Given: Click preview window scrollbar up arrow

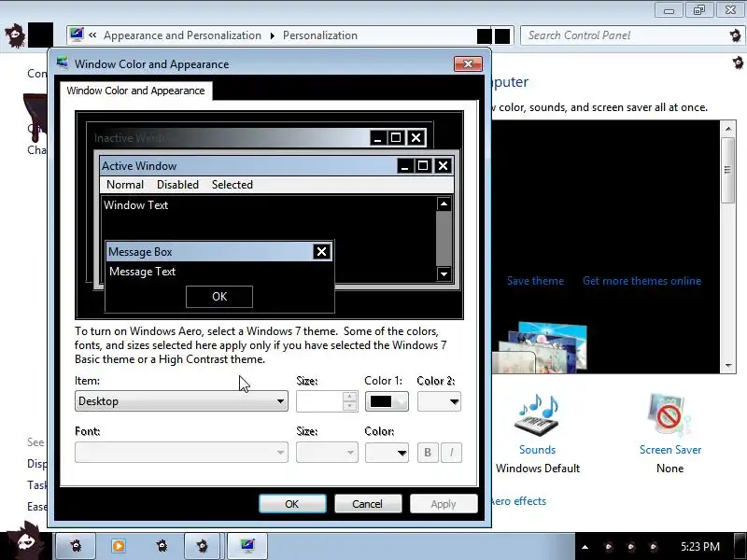Looking at the screenshot, I should [x=444, y=203].
